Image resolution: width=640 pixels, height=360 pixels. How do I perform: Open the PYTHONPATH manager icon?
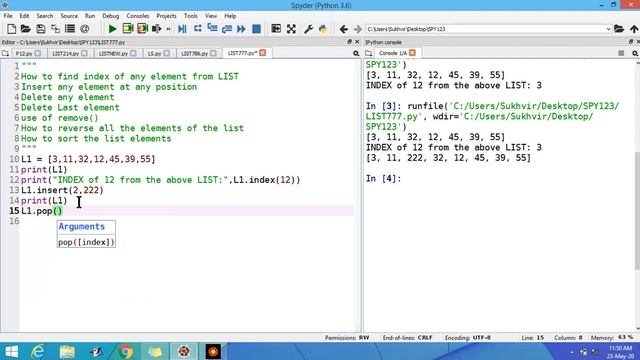(323, 29)
